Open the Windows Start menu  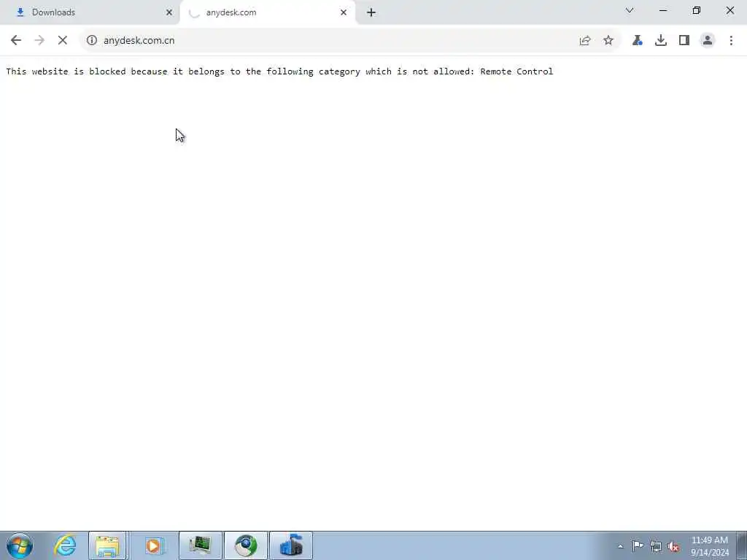20,545
